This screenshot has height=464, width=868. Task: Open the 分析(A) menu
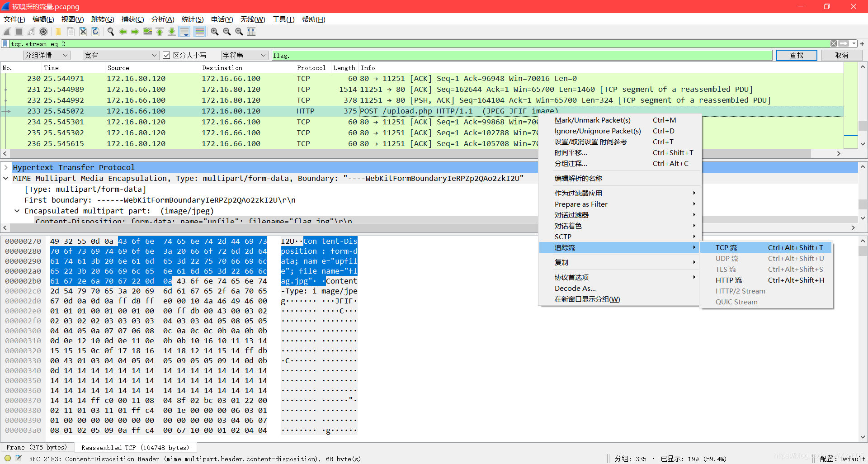(x=163, y=19)
